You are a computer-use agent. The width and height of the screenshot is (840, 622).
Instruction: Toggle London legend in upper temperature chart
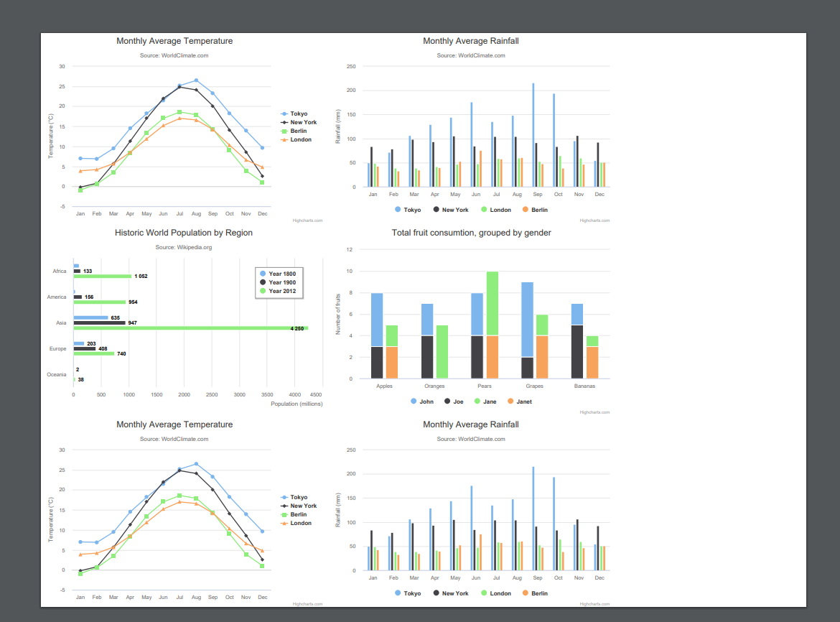[297, 139]
